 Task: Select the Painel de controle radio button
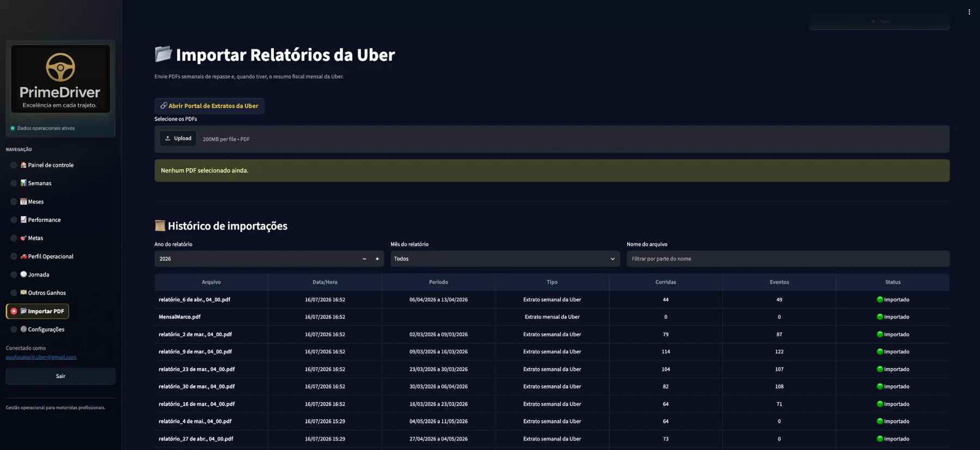coord(14,165)
